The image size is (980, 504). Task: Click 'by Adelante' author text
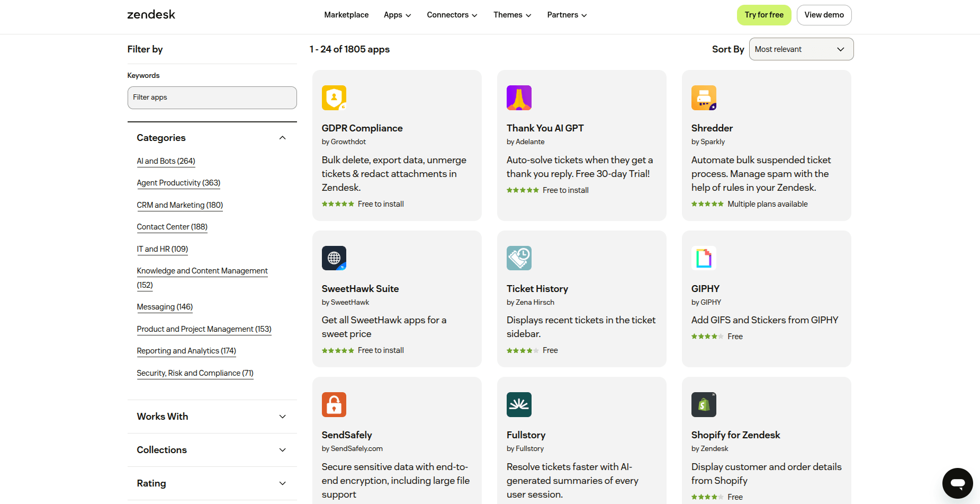[525, 142]
